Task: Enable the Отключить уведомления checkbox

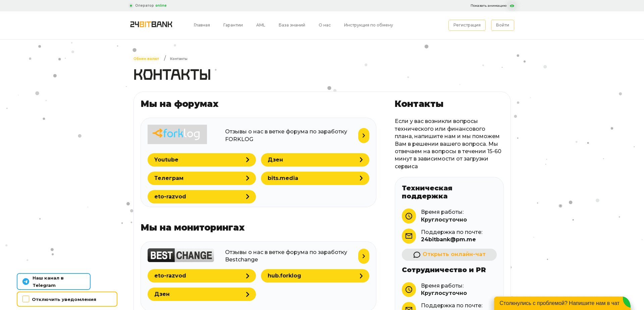Action: (x=25, y=299)
